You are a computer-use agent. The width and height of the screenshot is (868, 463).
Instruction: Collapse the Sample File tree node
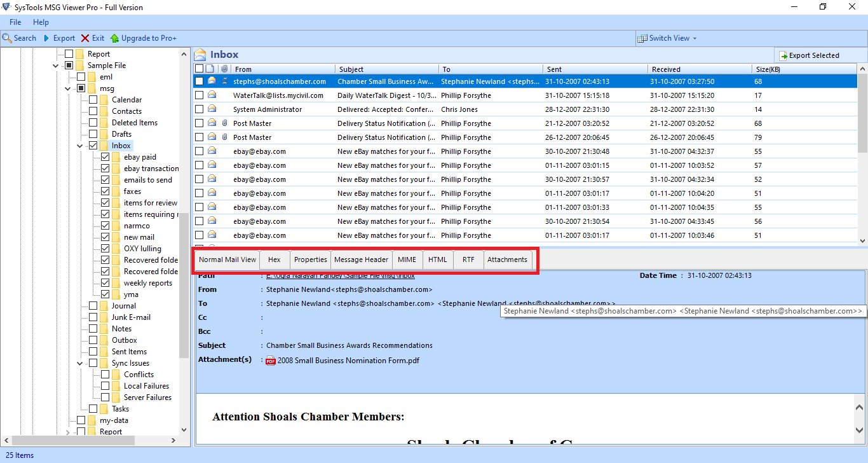coord(56,66)
